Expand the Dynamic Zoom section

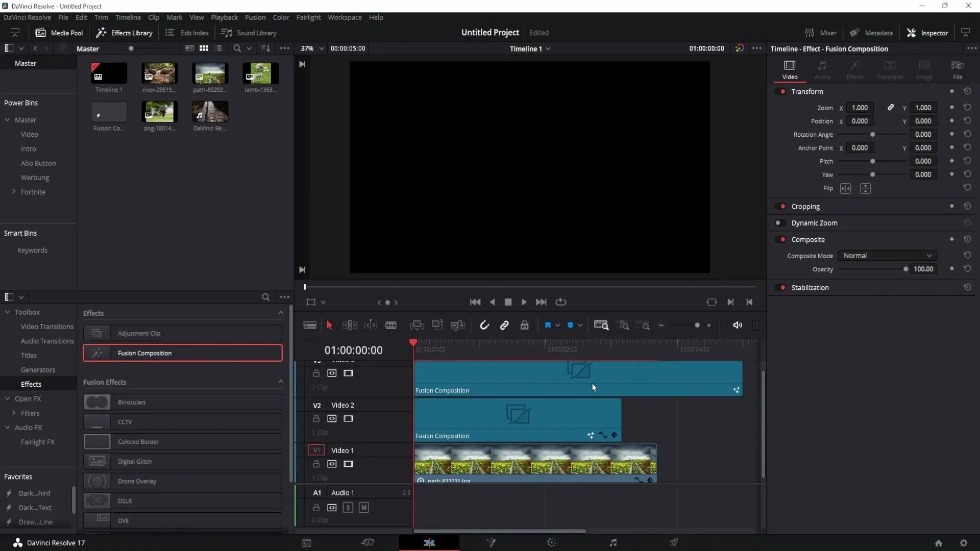pyautogui.click(x=815, y=222)
